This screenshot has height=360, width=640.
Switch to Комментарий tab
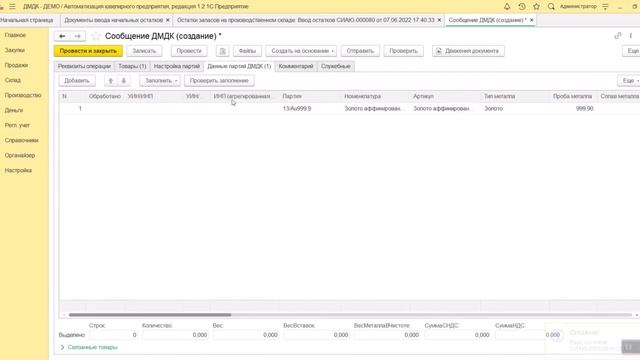[x=296, y=66]
